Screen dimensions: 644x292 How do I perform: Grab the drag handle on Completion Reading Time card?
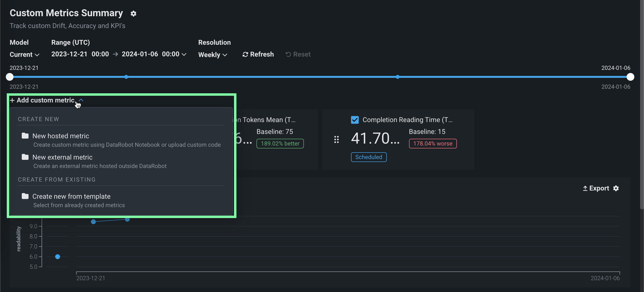point(337,139)
